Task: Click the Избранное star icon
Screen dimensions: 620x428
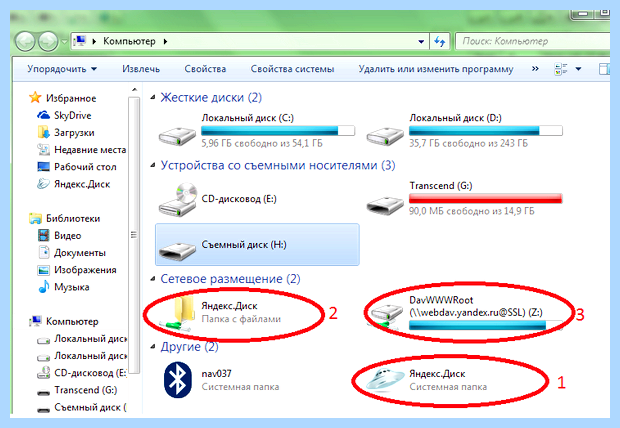Action: (x=35, y=97)
